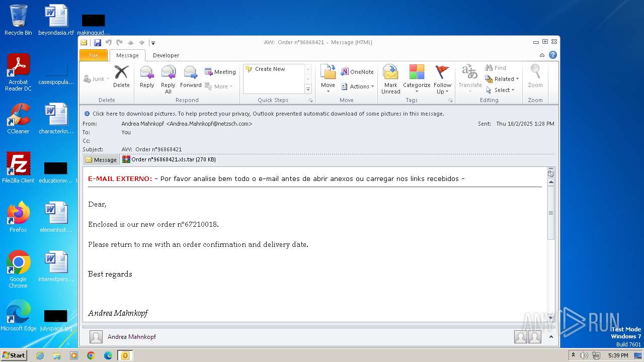Click Andrea Mahnkopf in People Pane
Viewport: 644px width, 362px height.
(132, 337)
